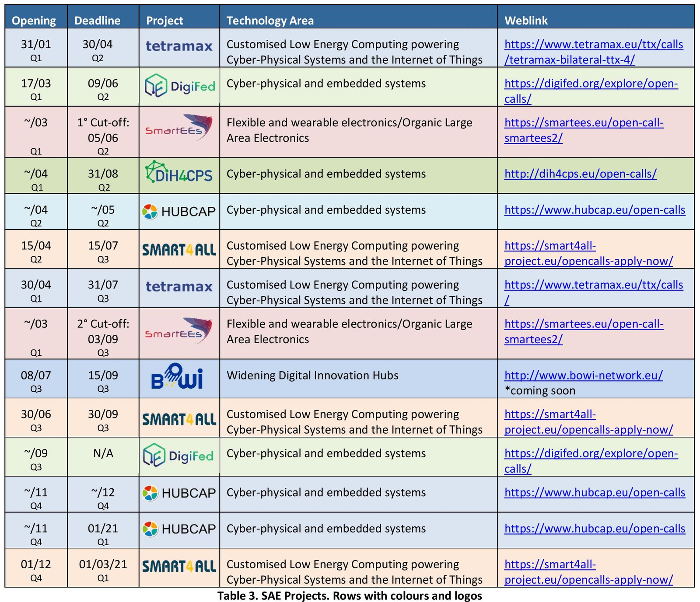Select the '15/09' deadline cell
This screenshot has width=700, height=602.
(x=103, y=379)
